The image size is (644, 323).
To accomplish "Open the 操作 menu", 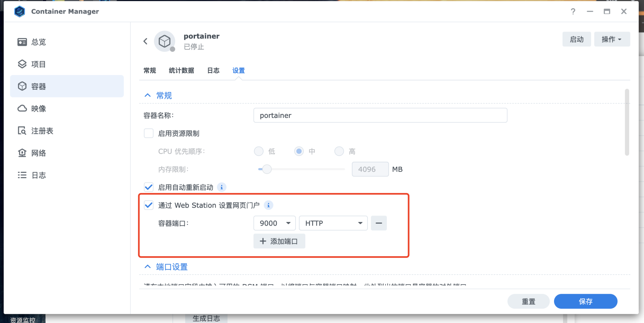I will pos(612,39).
